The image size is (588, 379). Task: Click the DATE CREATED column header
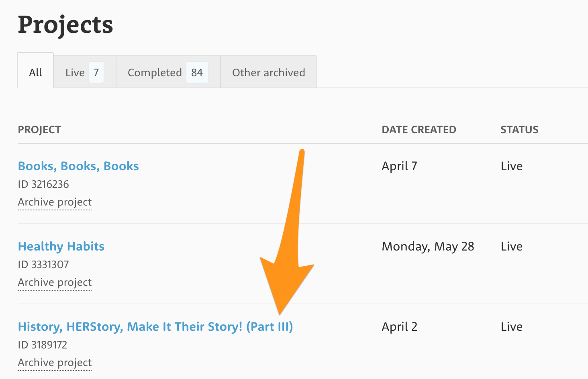click(x=419, y=130)
